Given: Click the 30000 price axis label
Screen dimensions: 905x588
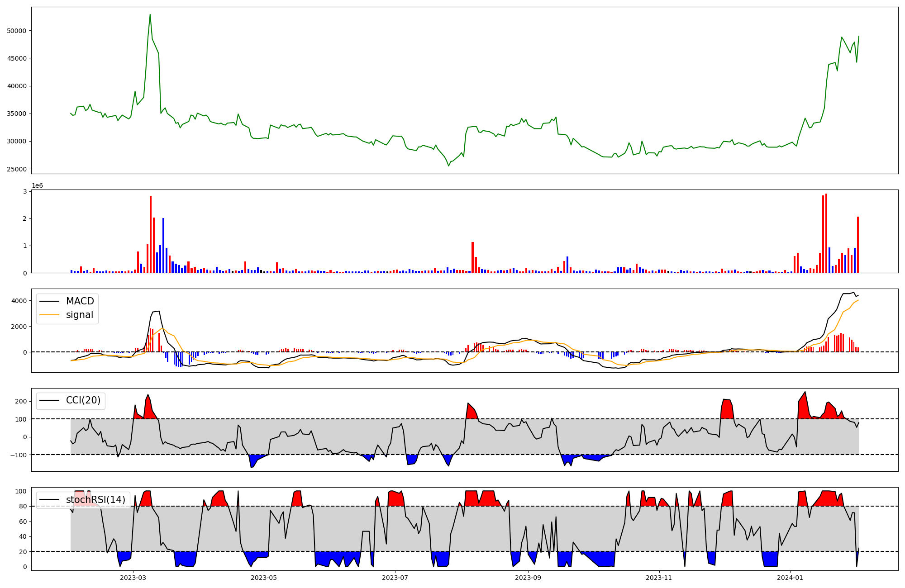Looking at the screenshot, I should click(17, 141).
